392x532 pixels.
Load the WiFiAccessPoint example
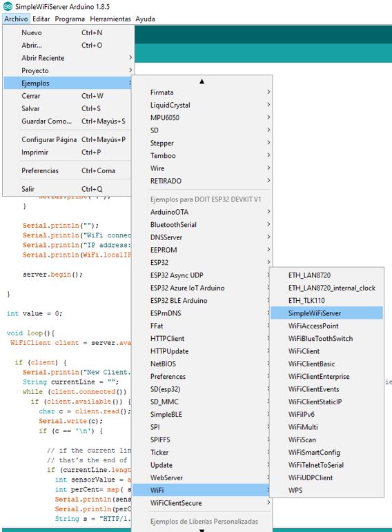[x=326, y=326]
